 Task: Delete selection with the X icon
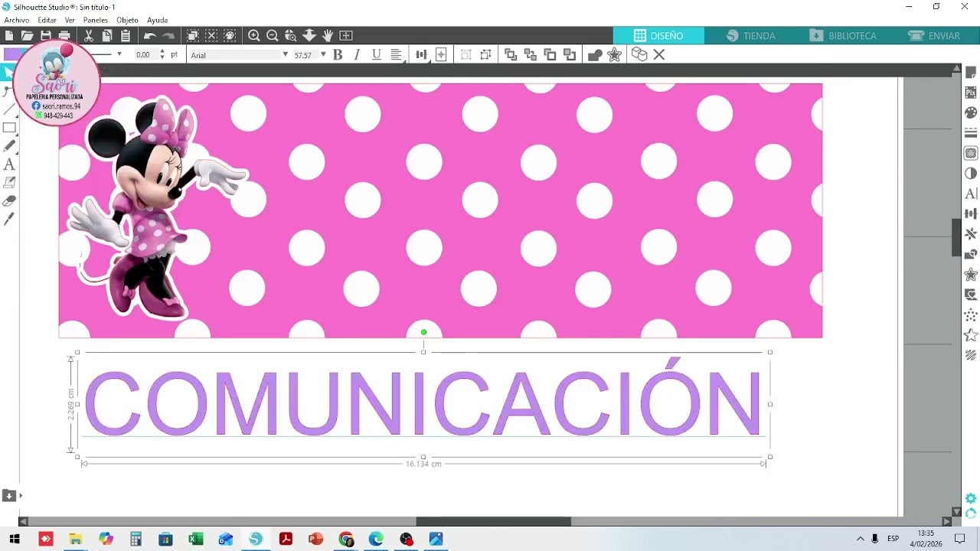coord(659,54)
